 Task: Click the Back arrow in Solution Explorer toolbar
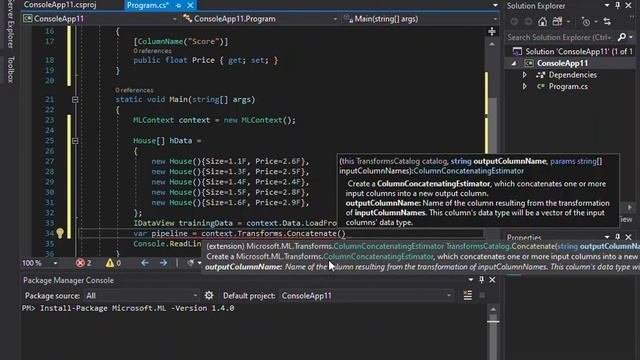coord(514,22)
